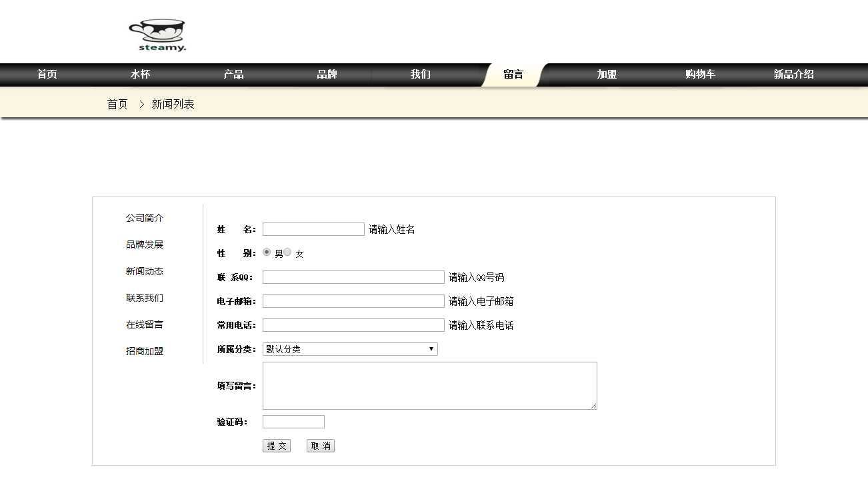Visit the 品牌发展 sidebar link
The width and height of the screenshot is (868, 479).
145,244
